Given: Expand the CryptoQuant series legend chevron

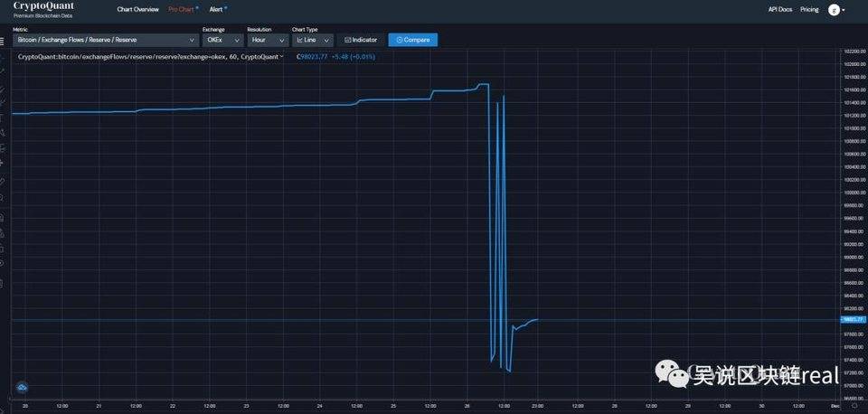Looking at the screenshot, I should point(282,56).
